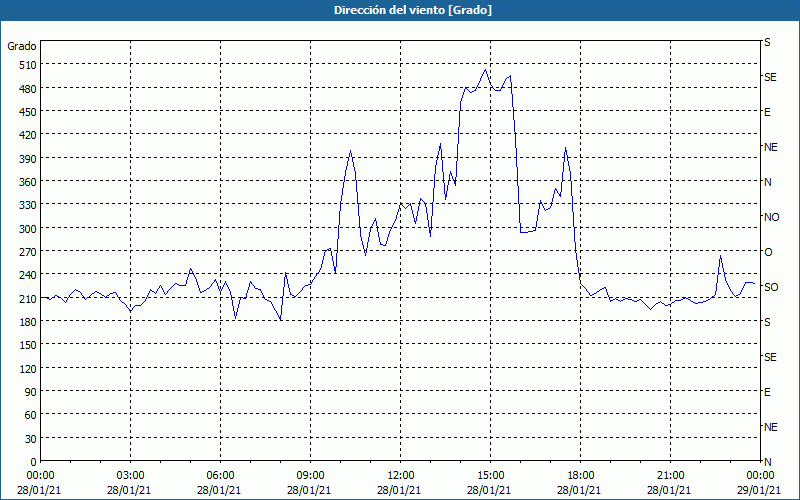
Task: Click the 15:00 time axis label
Action: (x=490, y=476)
